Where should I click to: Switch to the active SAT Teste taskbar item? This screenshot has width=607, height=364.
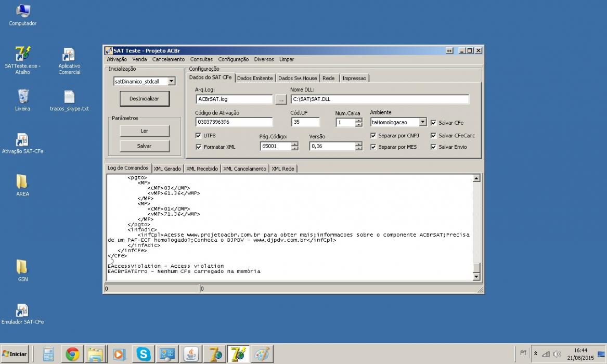pyautogui.click(x=238, y=354)
